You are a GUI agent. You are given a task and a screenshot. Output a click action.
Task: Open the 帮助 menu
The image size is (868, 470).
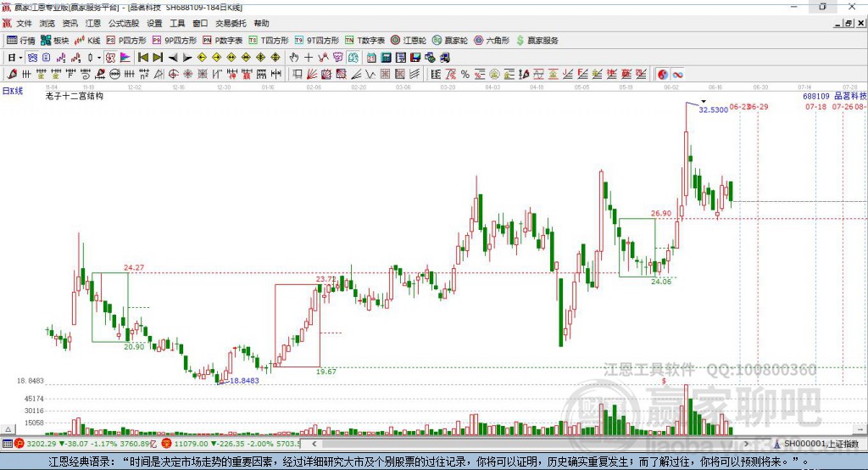(x=261, y=23)
